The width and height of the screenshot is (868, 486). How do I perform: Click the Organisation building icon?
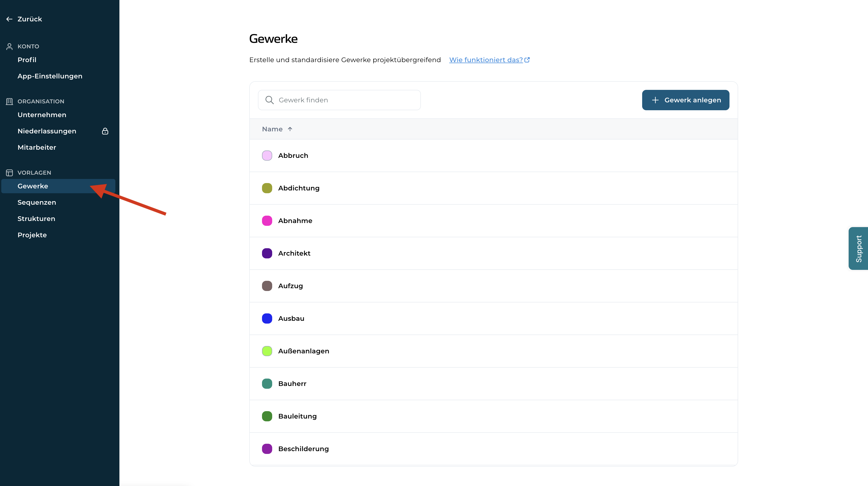coord(9,101)
